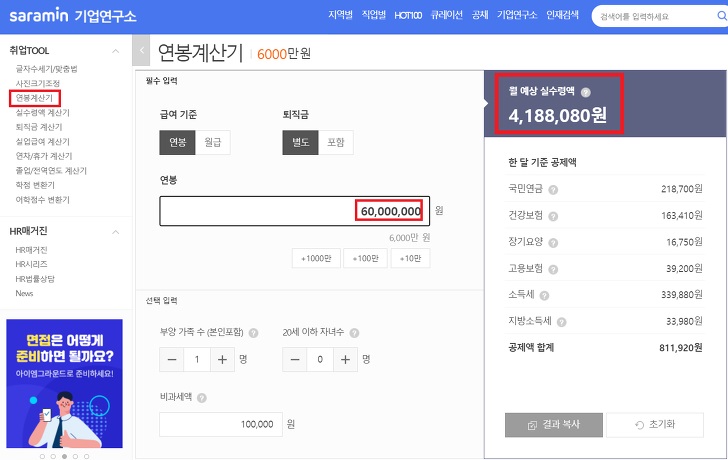Add 100만 to salary
Image resolution: width=728 pixels, height=460 pixels.
(365, 259)
